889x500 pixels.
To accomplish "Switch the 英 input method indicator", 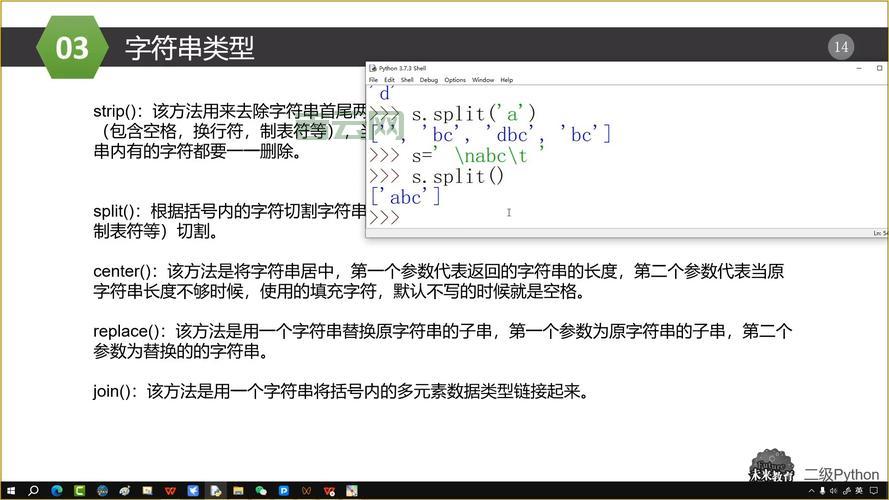I will tap(859, 490).
